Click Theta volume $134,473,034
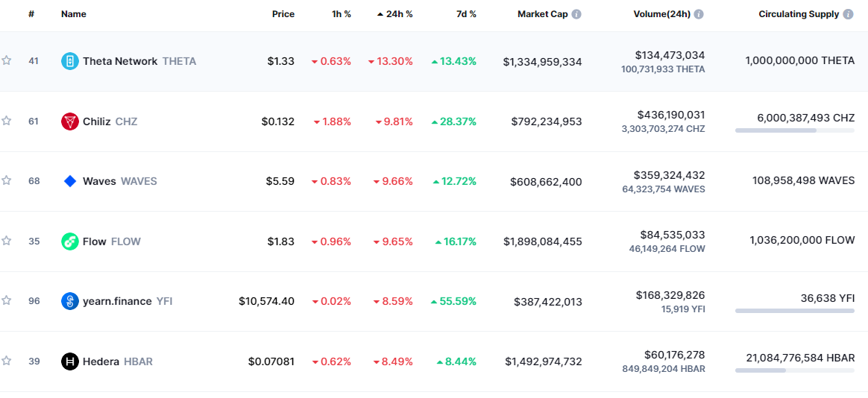This screenshot has width=868, height=398. pyautogui.click(x=670, y=55)
